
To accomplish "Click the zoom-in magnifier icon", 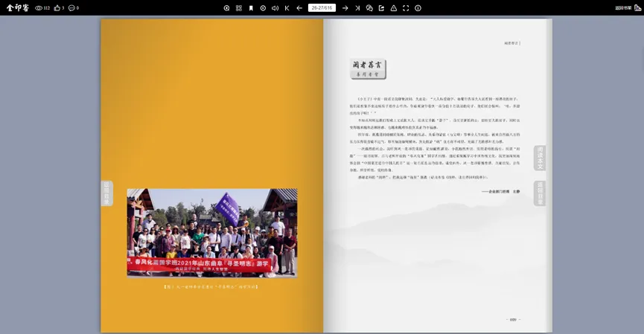I will [227, 7].
